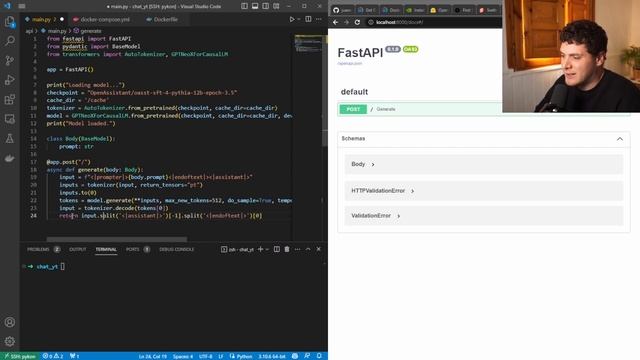Maximize the panel with chevron up
640x360 pixels.
pos(308,249)
